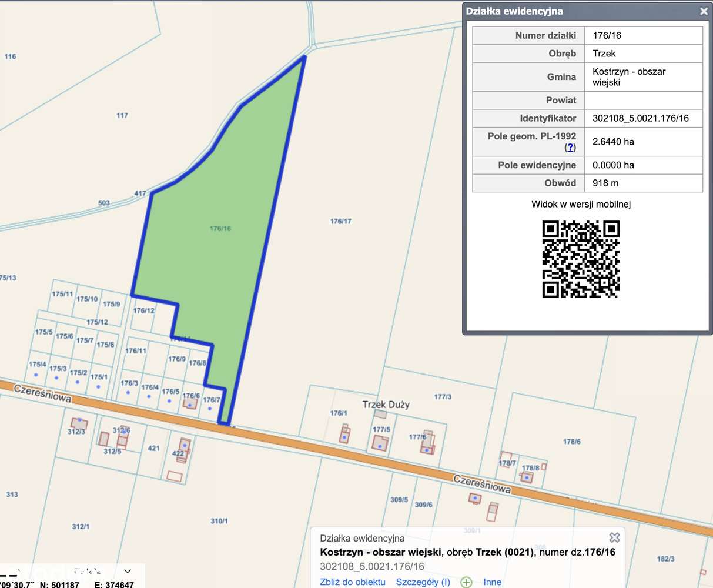The height and width of the screenshot is (588, 713).
Task: Click the highlighted parcel label 176/16
Action: click(220, 229)
